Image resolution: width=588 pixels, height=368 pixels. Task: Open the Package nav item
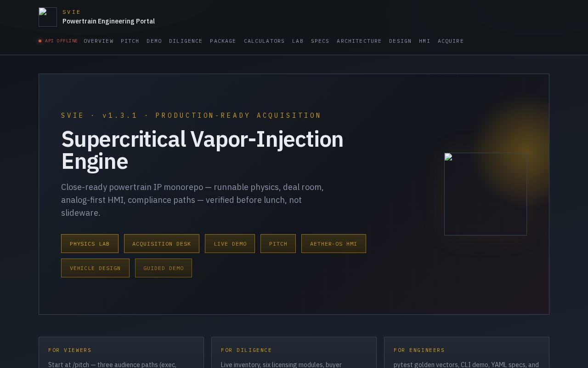tap(223, 41)
